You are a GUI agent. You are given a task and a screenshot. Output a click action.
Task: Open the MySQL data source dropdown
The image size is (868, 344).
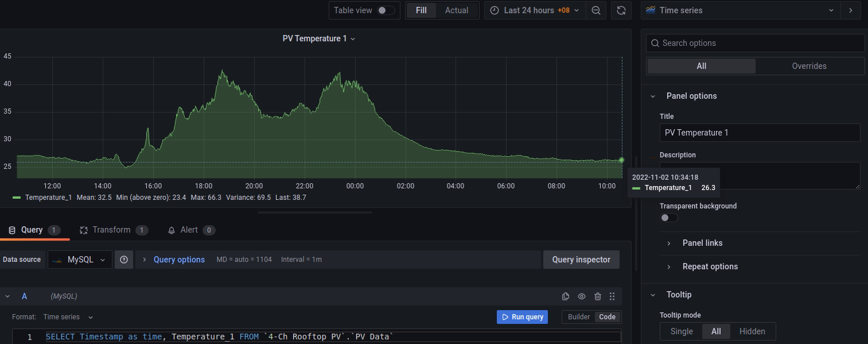[79, 260]
